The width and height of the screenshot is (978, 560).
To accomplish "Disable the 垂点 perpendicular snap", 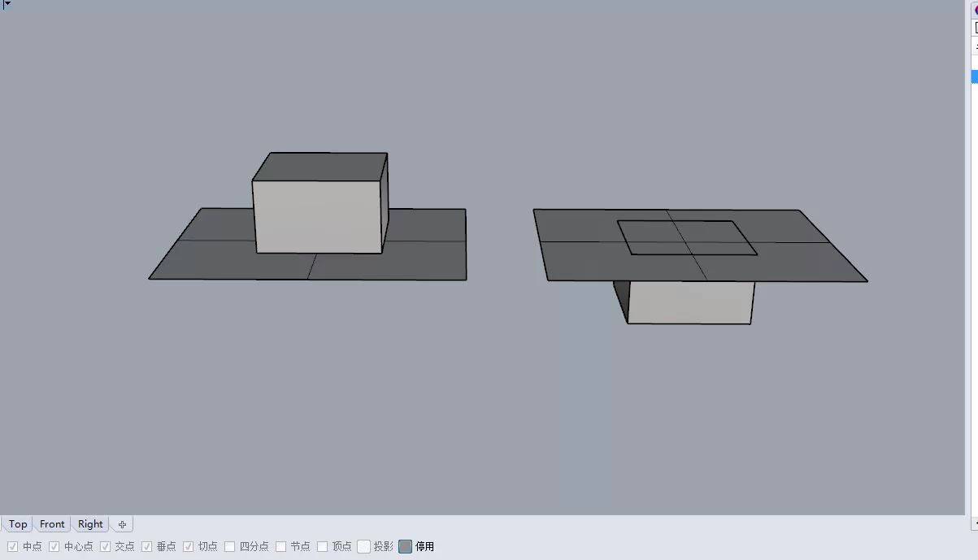I will click(x=146, y=545).
